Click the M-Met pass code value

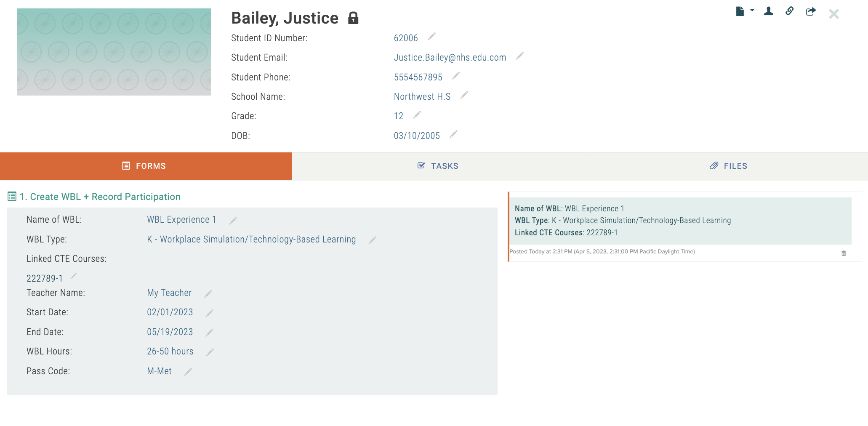[159, 371]
